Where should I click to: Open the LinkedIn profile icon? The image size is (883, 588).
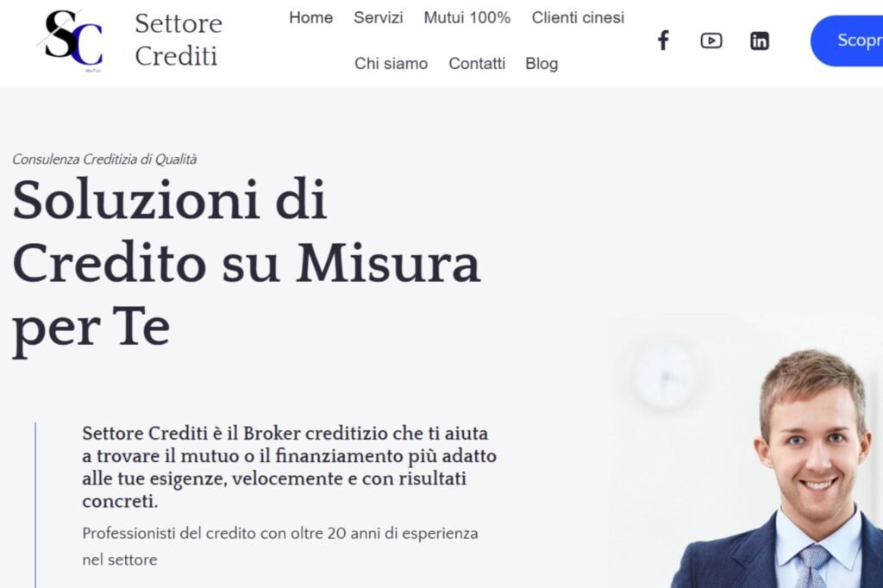(x=759, y=41)
